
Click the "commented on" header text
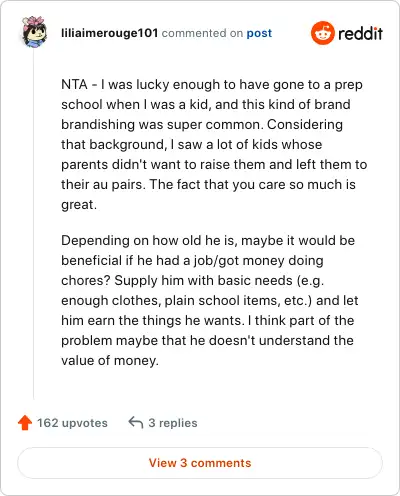point(202,33)
